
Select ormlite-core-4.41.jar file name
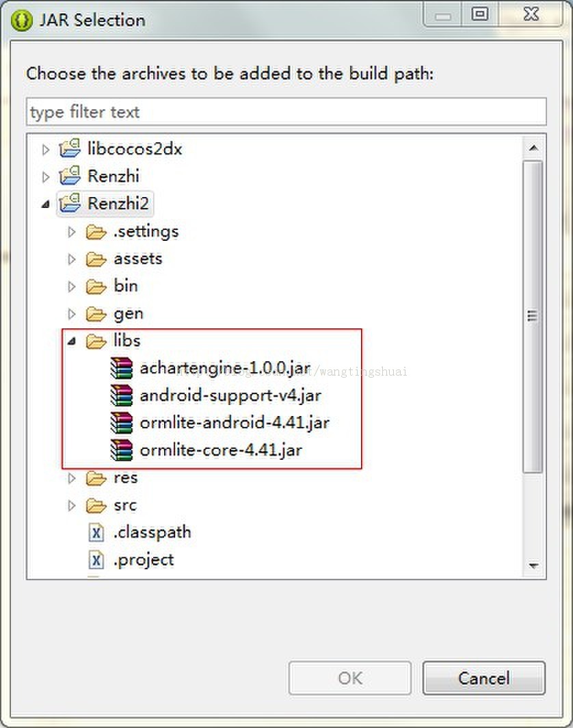(221, 450)
